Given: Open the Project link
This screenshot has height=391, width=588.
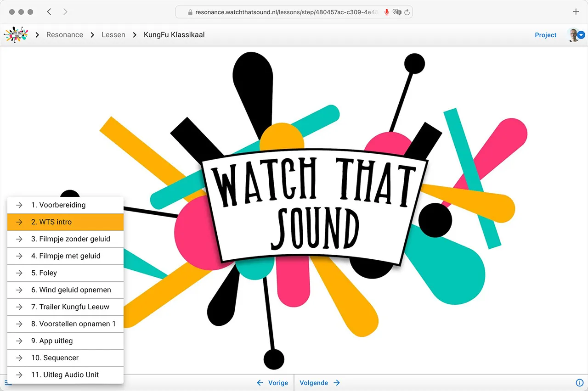Looking at the screenshot, I should click(x=545, y=35).
